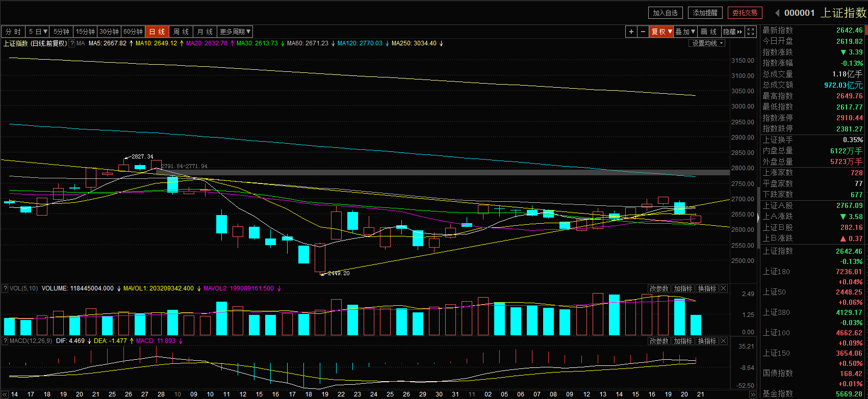Click 加指标 in the VOL panel
868x399 pixels.
[x=683, y=288]
